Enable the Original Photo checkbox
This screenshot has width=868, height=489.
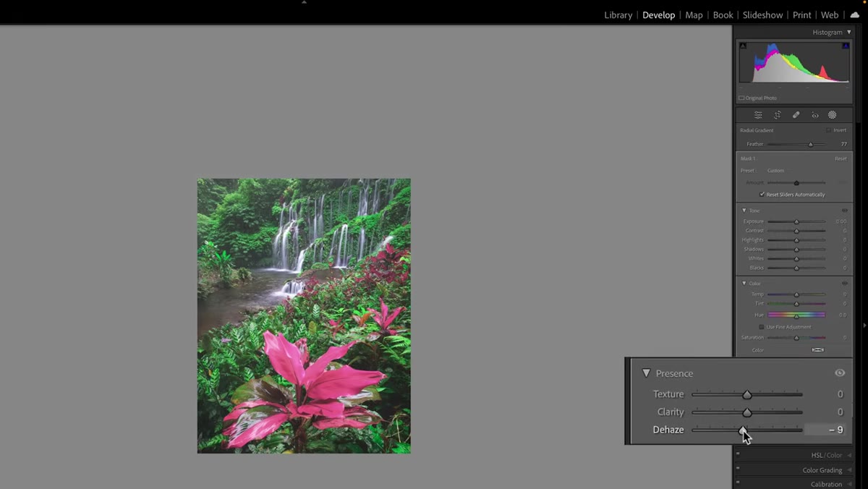[x=741, y=98]
